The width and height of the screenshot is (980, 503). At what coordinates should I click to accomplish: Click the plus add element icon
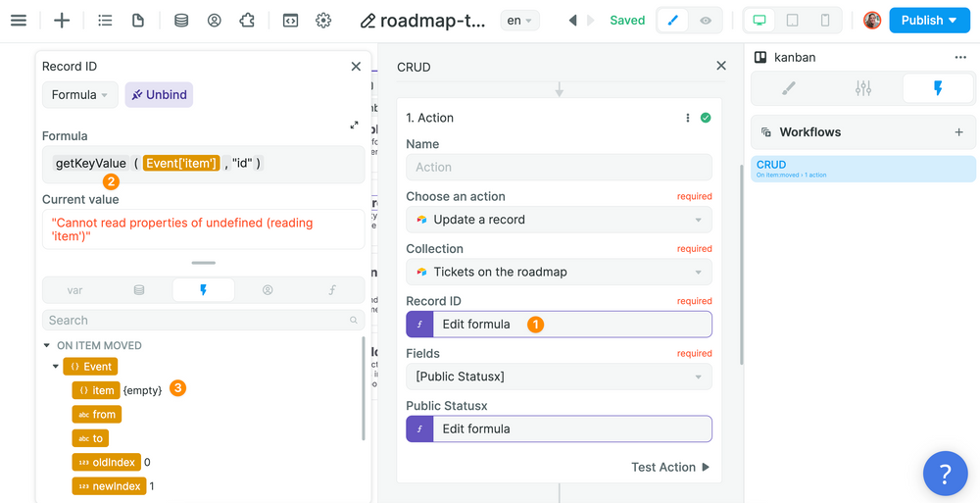62,21
